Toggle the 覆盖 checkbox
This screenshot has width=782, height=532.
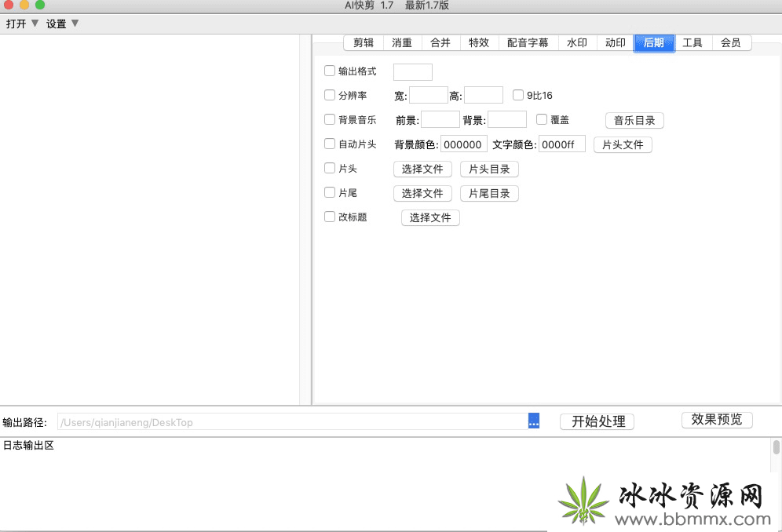[x=542, y=119]
